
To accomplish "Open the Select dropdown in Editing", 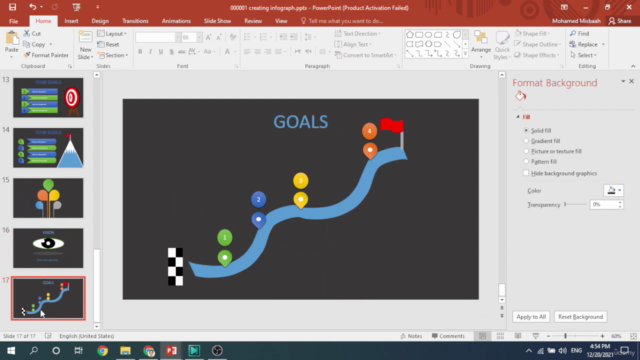I will pyautogui.click(x=584, y=55).
